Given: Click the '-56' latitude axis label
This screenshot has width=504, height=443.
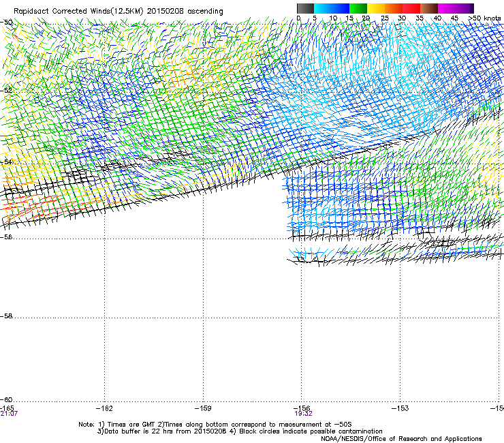Looking at the screenshot, I should tap(6, 237).
